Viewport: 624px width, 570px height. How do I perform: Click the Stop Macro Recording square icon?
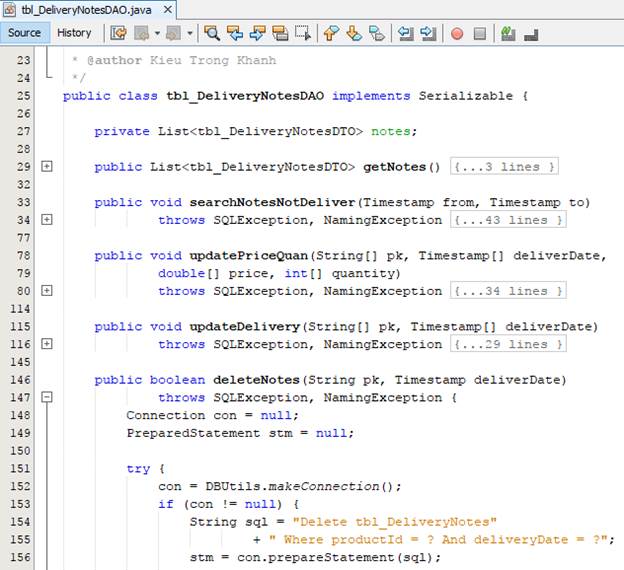(480, 34)
